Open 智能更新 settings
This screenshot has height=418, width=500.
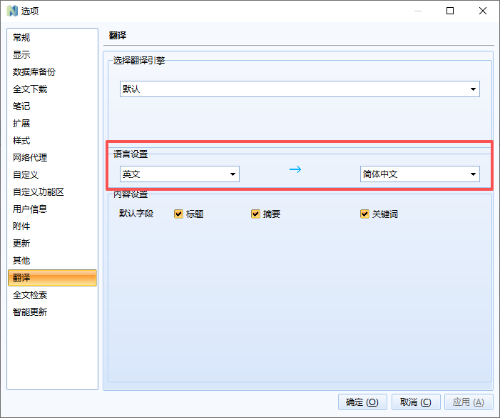click(x=52, y=312)
